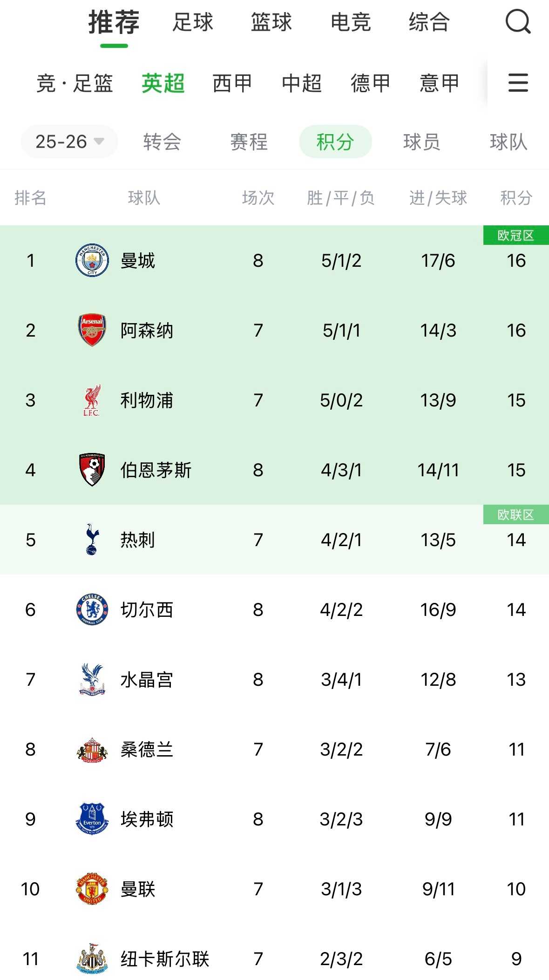Tap the Bournemouth club crest
The width and height of the screenshot is (549, 980).
pyautogui.click(x=92, y=470)
